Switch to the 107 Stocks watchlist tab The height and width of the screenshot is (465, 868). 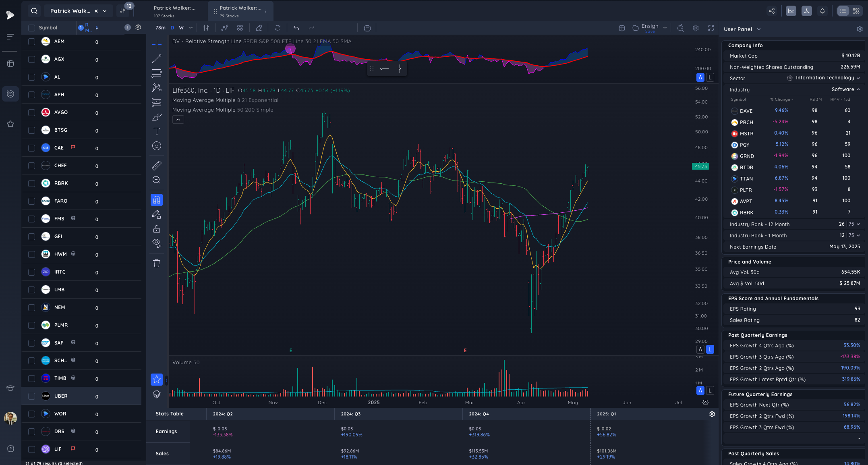[174, 11]
